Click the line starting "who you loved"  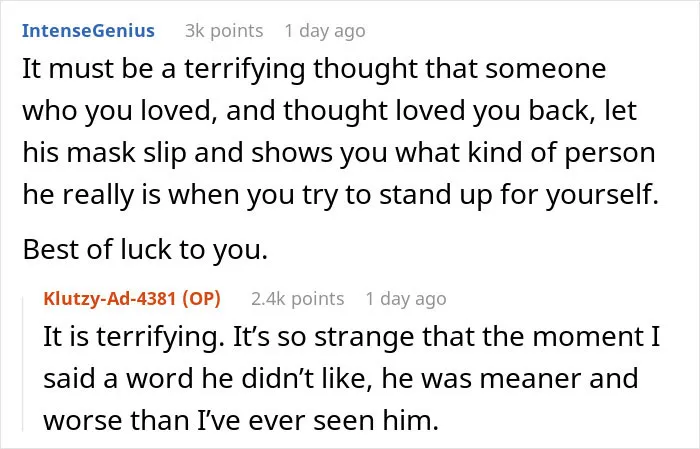329,110
